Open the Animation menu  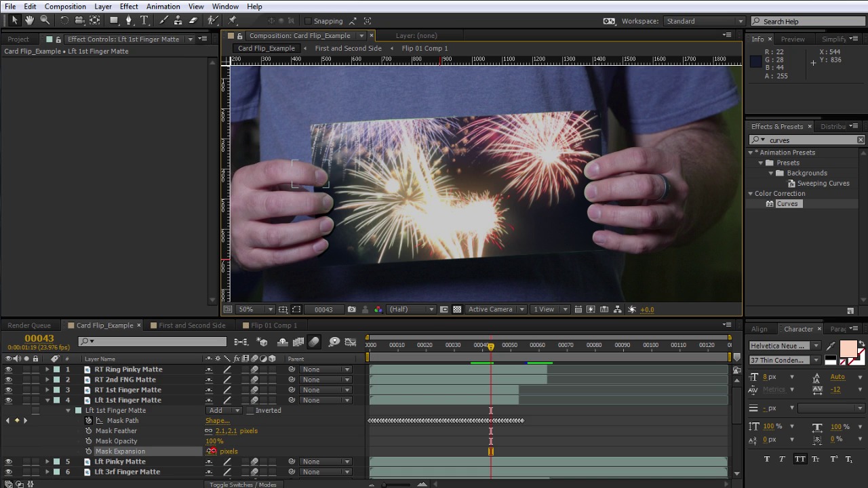[x=163, y=7]
